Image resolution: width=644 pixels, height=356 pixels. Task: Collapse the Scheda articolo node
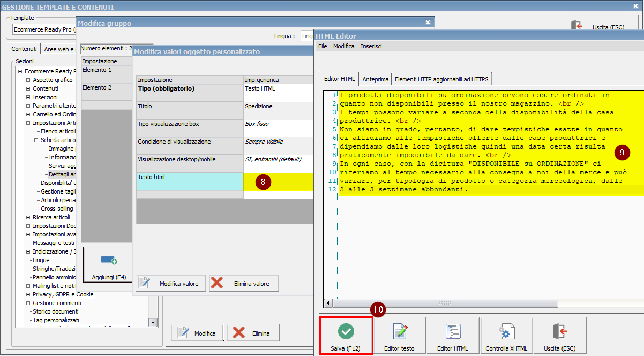point(36,140)
